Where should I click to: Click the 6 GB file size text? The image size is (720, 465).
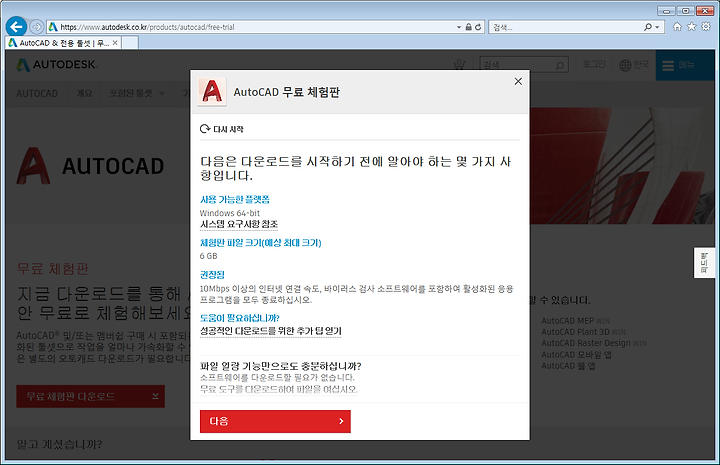point(208,256)
